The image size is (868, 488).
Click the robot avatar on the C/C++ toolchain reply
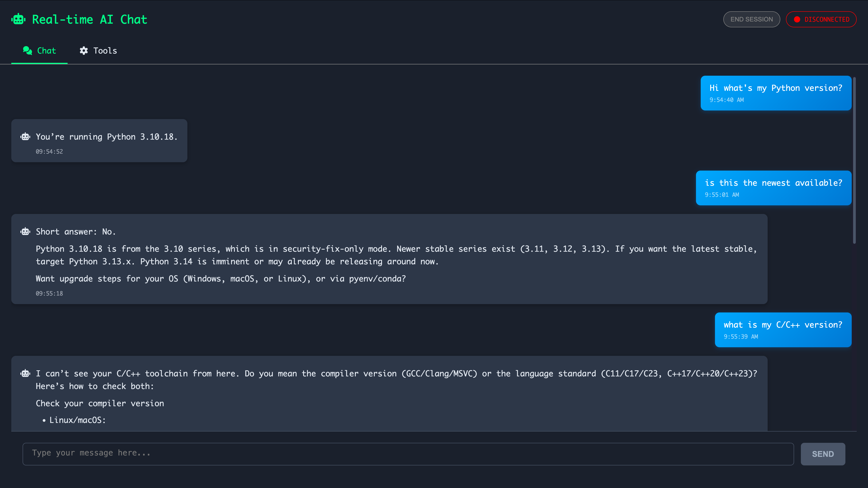click(x=25, y=373)
